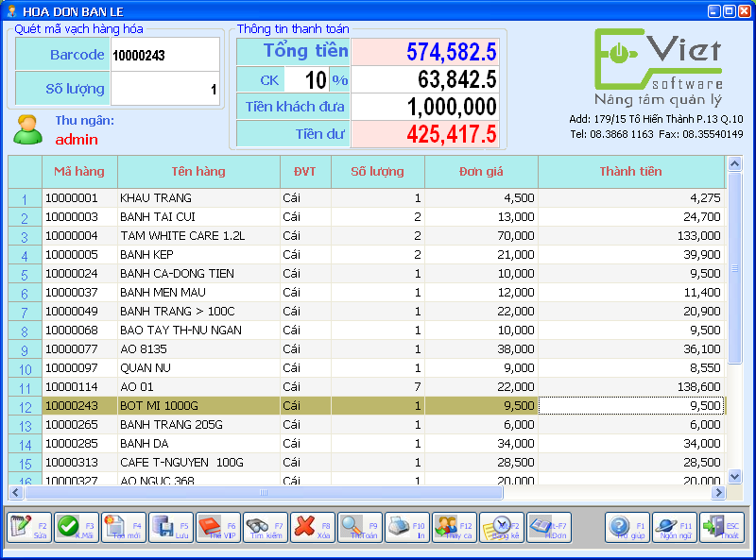Viewport: 756px width, 560px height.
Task: Select row header number 15
Action: (x=26, y=463)
